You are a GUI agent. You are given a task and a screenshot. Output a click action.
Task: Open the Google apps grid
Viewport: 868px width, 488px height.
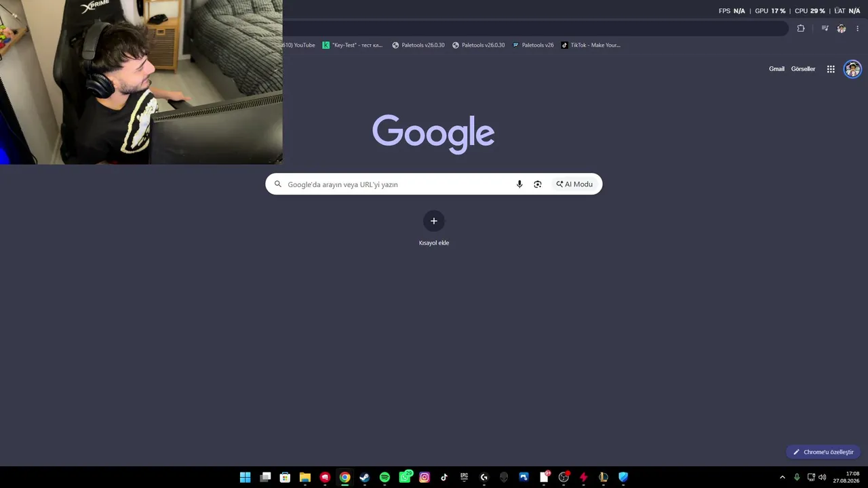[831, 69]
